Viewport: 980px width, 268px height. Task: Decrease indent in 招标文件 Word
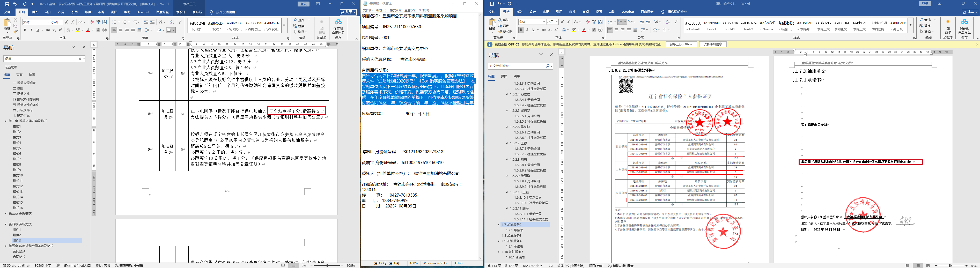[146, 22]
